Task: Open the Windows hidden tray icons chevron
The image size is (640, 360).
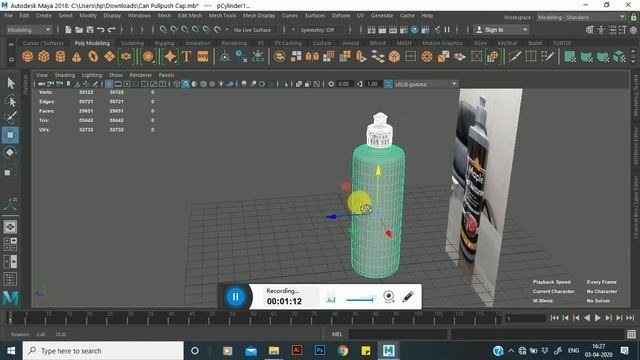Action: pyautogui.click(x=511, y=351)
